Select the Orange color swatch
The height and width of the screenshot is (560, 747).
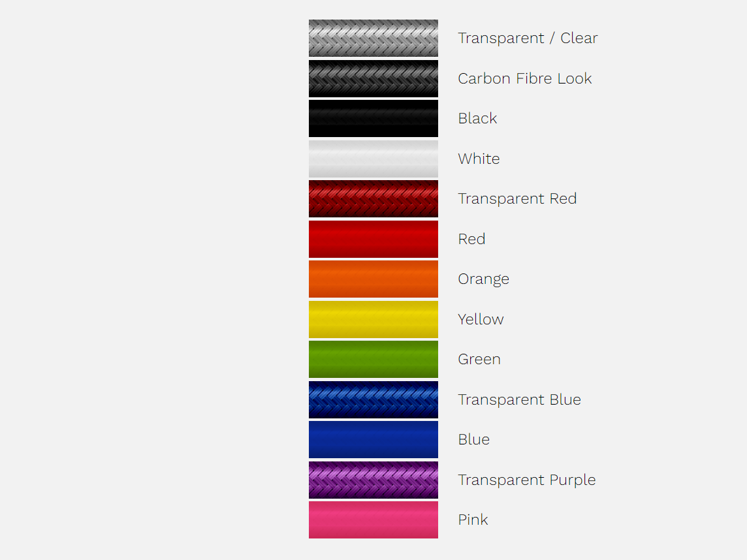pyautogui.click(x=373, y=279)
